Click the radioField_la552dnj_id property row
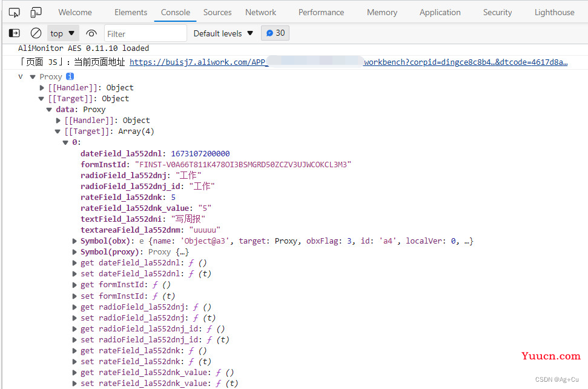This screenshot has height=389, width=588. 147,187
